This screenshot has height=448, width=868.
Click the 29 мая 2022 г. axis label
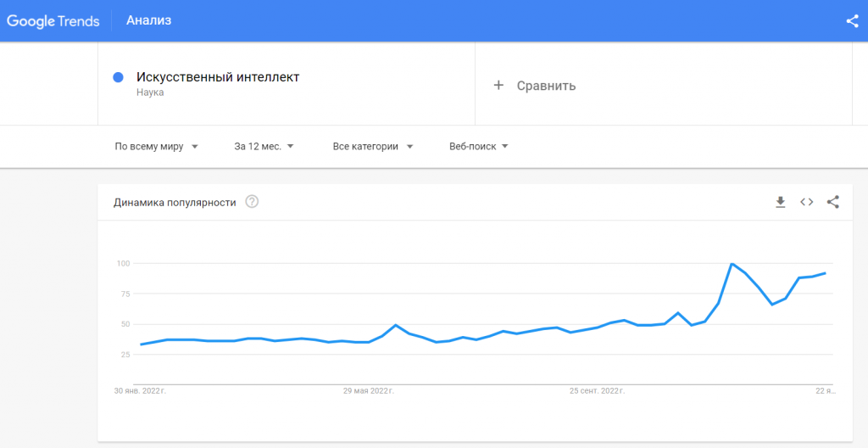click(x=368, y=391)
